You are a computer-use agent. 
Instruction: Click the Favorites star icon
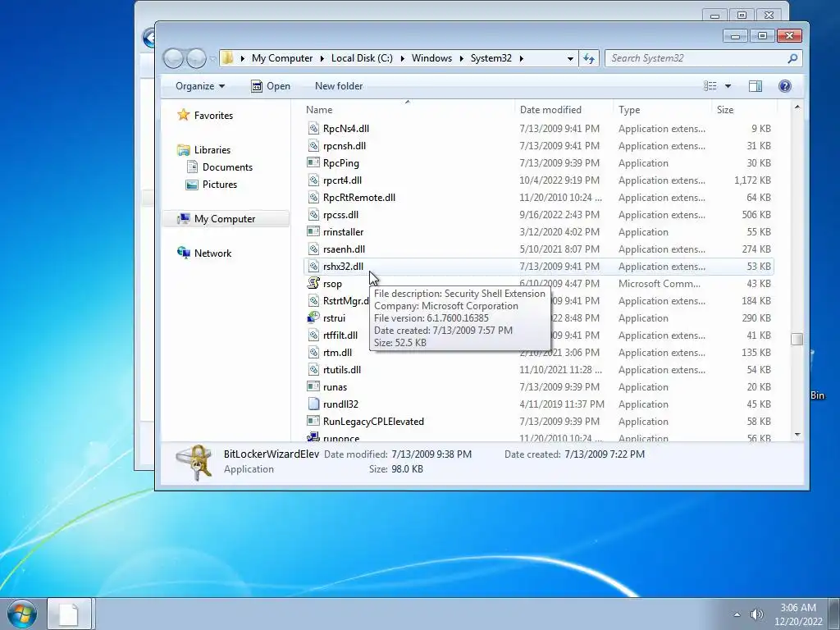click(184, 115)
